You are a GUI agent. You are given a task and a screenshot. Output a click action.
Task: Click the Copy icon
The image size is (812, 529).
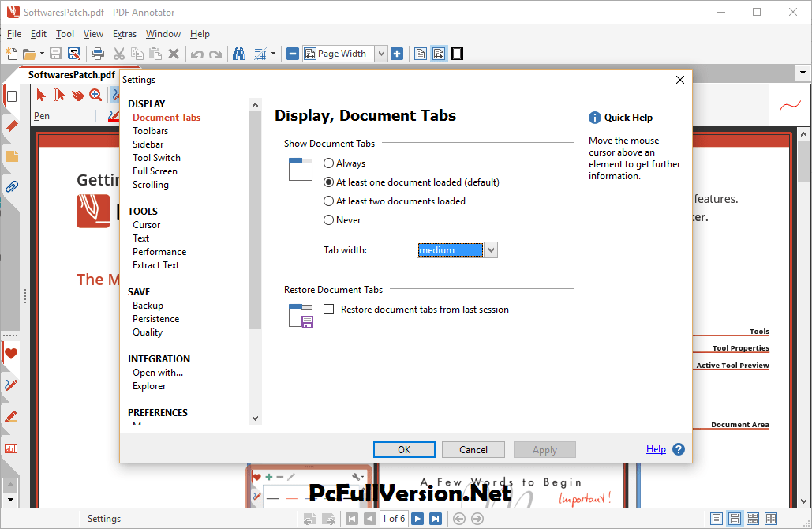click(x=137, y=54)
